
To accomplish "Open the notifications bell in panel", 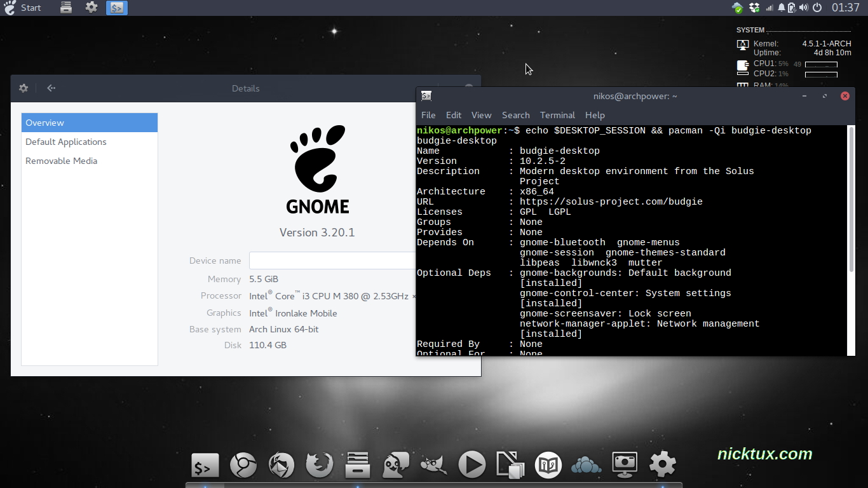I will tap(780, 8).
